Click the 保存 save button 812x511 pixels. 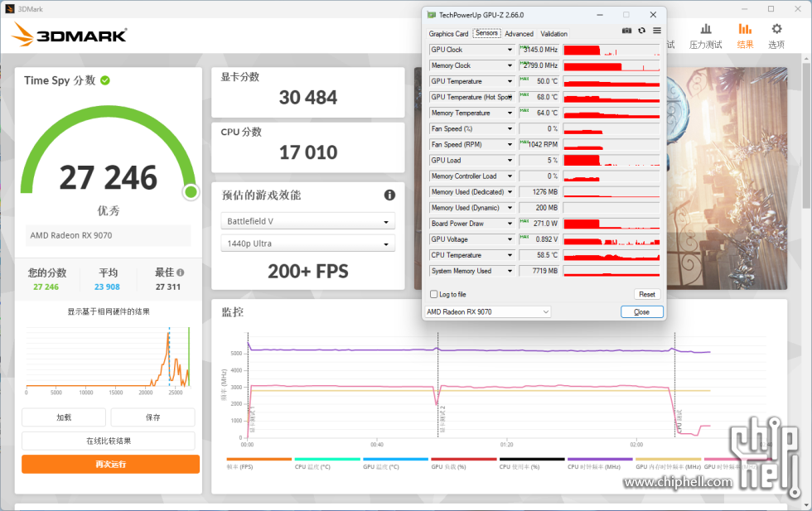pyautogui.click(x=152, y=417)
